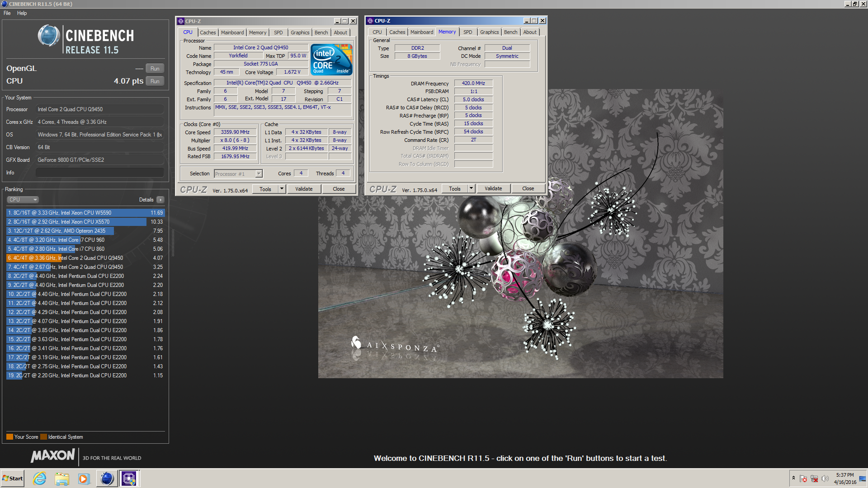Image resolution: width=868 pixels, height=488 pixels.
Task: Open the File menu
Action: (x=7, y=13)
